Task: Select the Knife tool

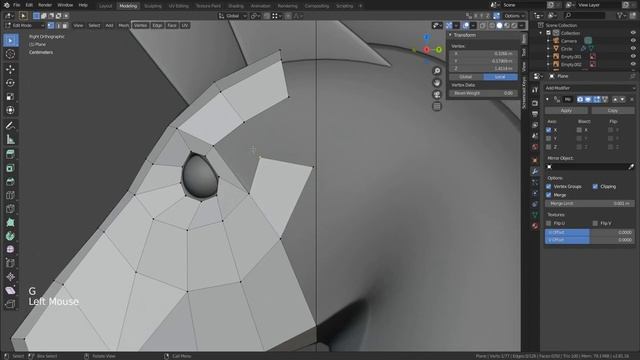Action: click(11, 209)
